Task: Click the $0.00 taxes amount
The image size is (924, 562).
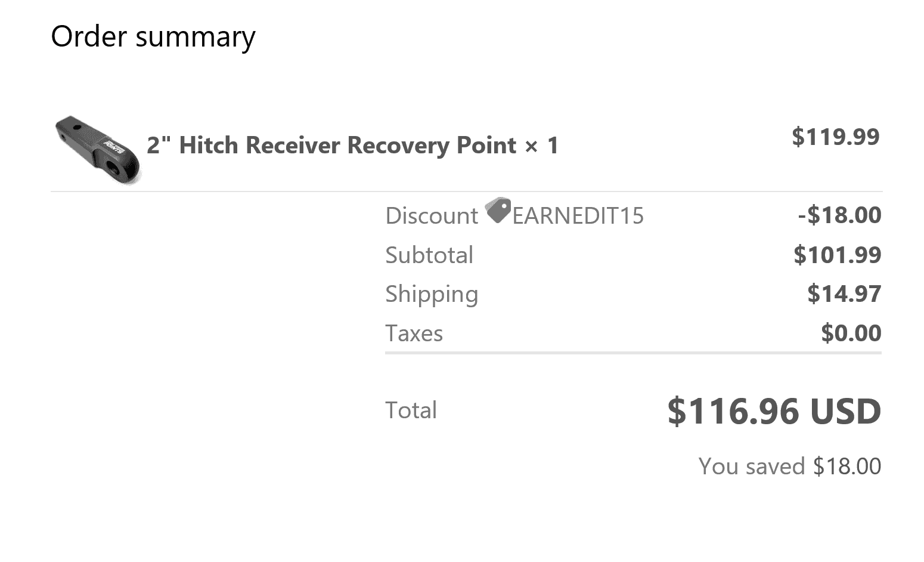Action: coord(851,334)
